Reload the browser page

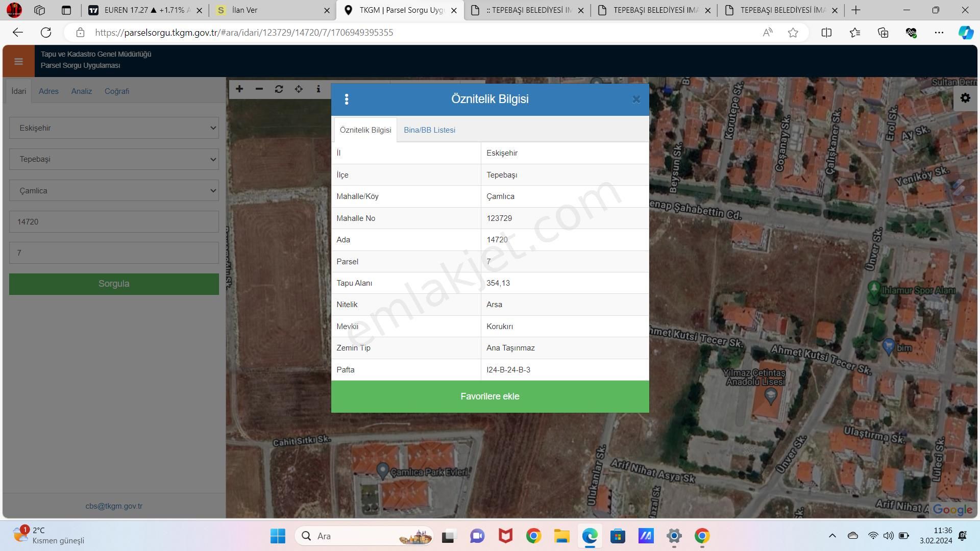pyautogui.click(x=46, y=33)
